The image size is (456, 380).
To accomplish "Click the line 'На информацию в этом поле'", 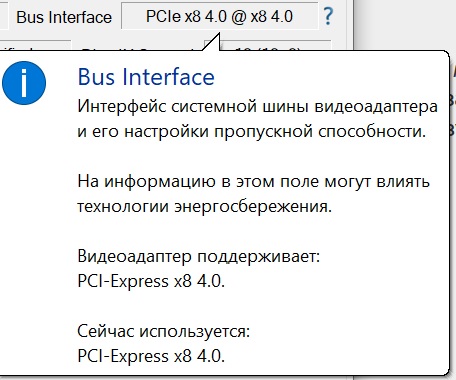I will pos(253,182).
